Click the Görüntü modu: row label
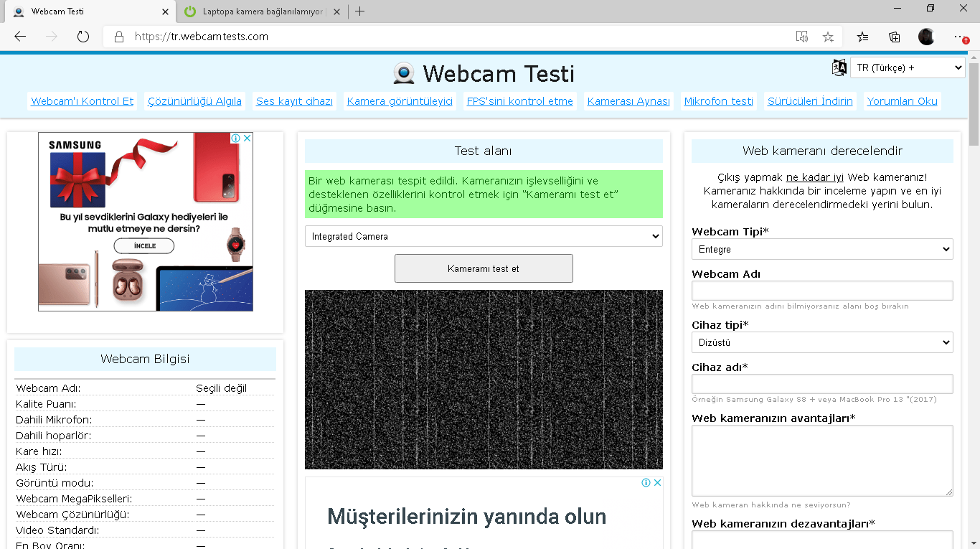The height and width of the screenshot is (549, 980). coord(55,483)
